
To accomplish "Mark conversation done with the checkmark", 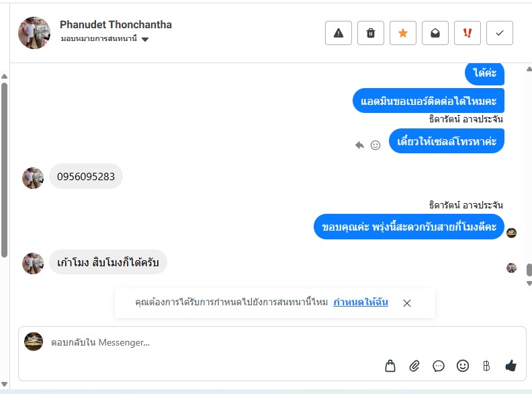I will coord(500,33).
